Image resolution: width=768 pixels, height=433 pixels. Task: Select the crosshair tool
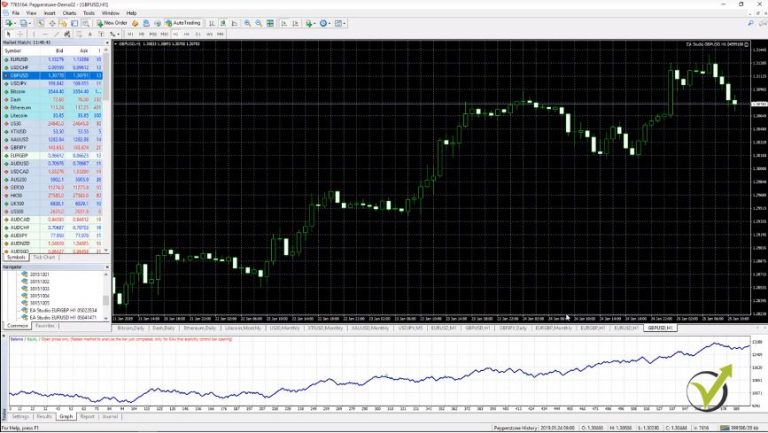tap(19, 33)
